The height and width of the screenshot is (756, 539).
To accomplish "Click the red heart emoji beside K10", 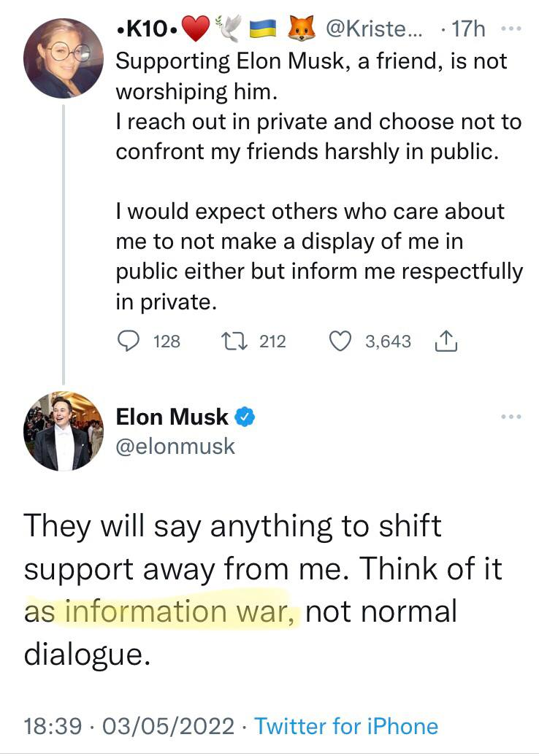I will (x=194, y=30).
